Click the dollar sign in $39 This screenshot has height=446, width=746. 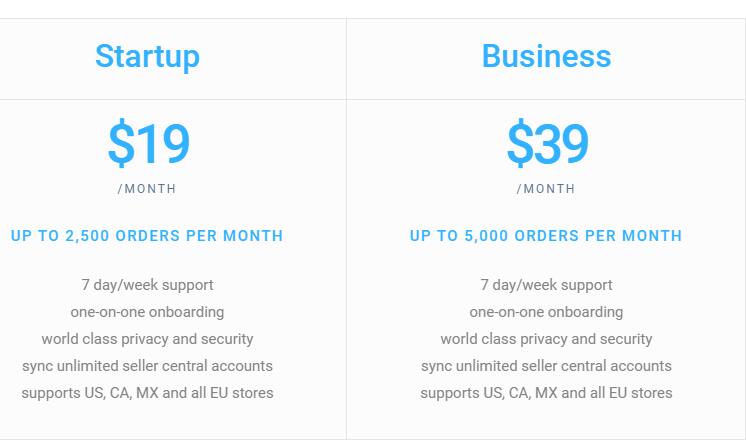pyautogui.click(x=520, y=143)
